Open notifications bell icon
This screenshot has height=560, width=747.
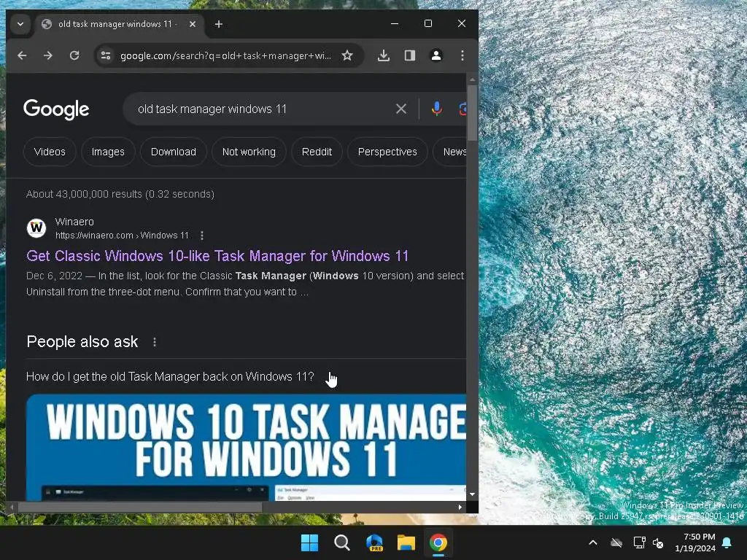[727, 542]
